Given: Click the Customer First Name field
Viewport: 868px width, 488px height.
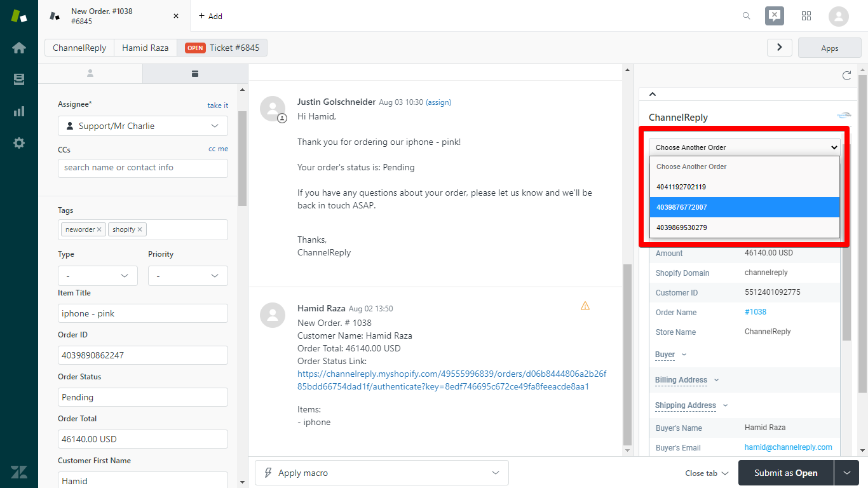Looking at the screenshot, I should pyautogui.click(x=143, y=480).
